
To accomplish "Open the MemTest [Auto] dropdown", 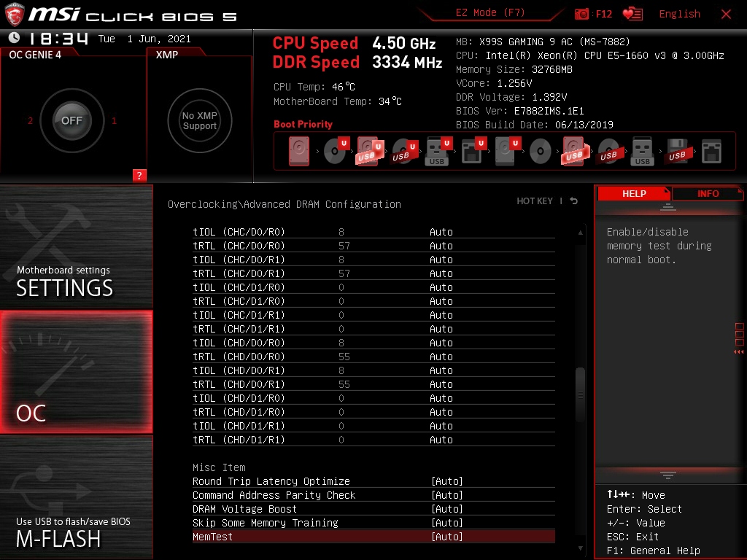I will [x=447, y=536].
